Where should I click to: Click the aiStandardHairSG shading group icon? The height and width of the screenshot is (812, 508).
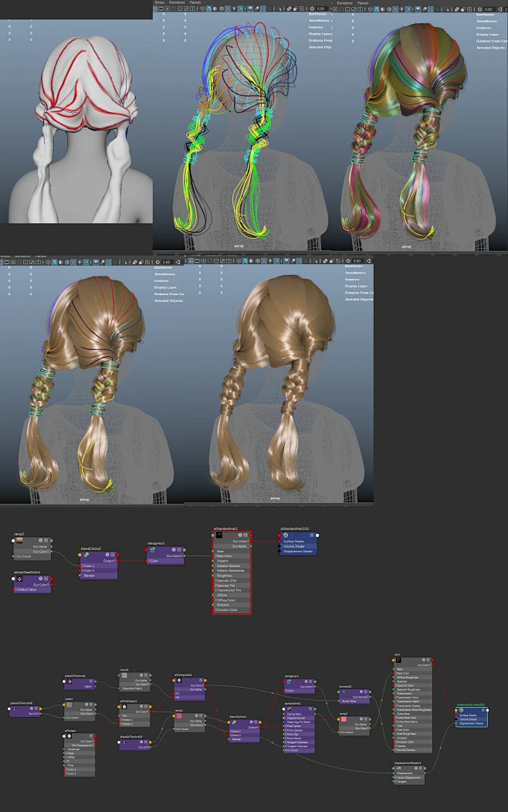tap(285, 535)
